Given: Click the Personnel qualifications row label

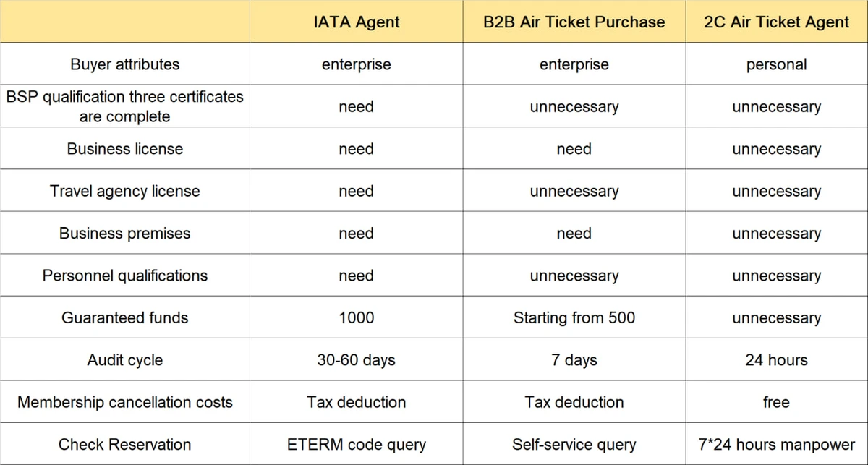Looking at the screenshot, I should click(124, 276).
